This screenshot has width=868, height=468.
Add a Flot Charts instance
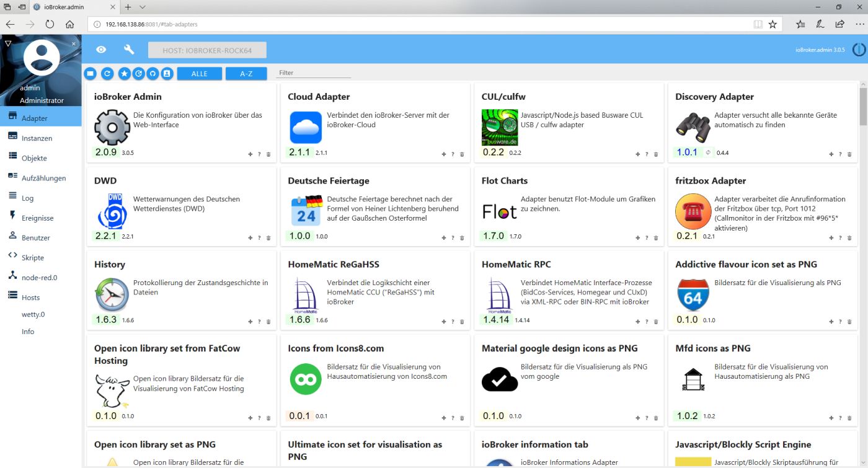(638, 237)
